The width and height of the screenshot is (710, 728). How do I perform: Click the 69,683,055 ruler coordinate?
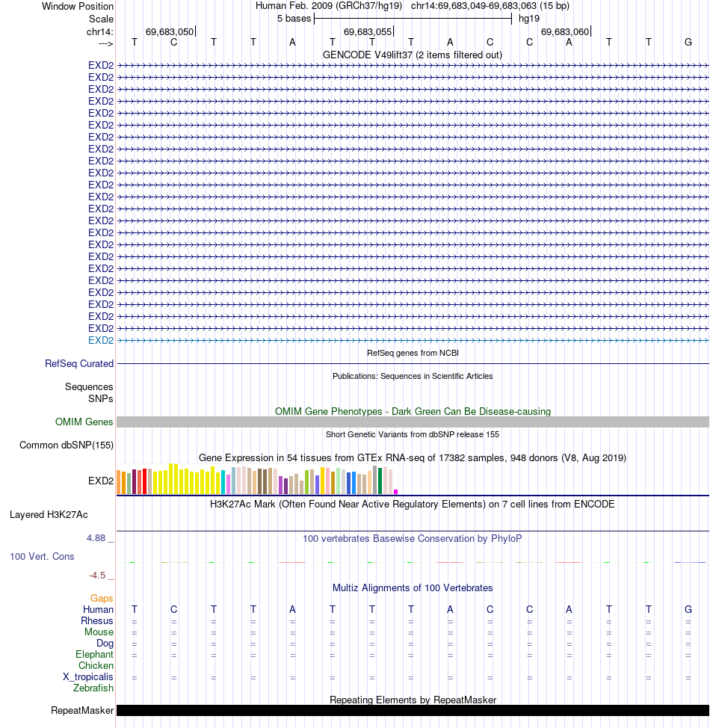click(368, 31)
